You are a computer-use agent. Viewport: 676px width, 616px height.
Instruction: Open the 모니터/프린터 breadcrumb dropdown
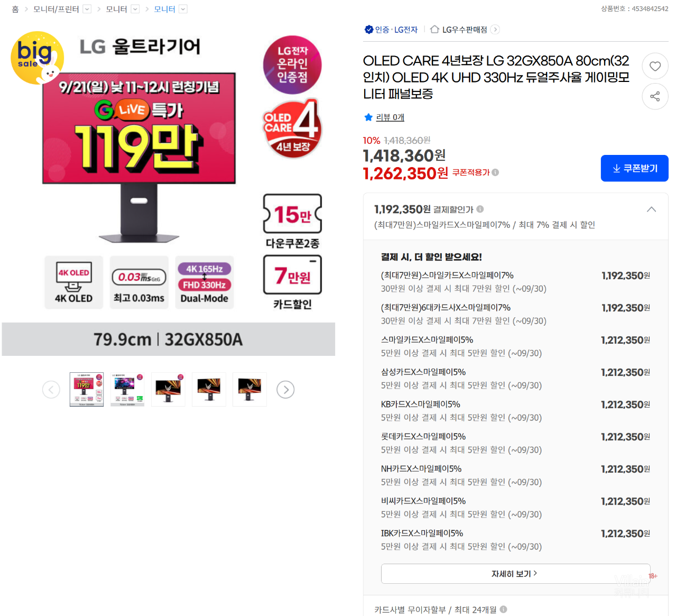(x=87, y=9)
